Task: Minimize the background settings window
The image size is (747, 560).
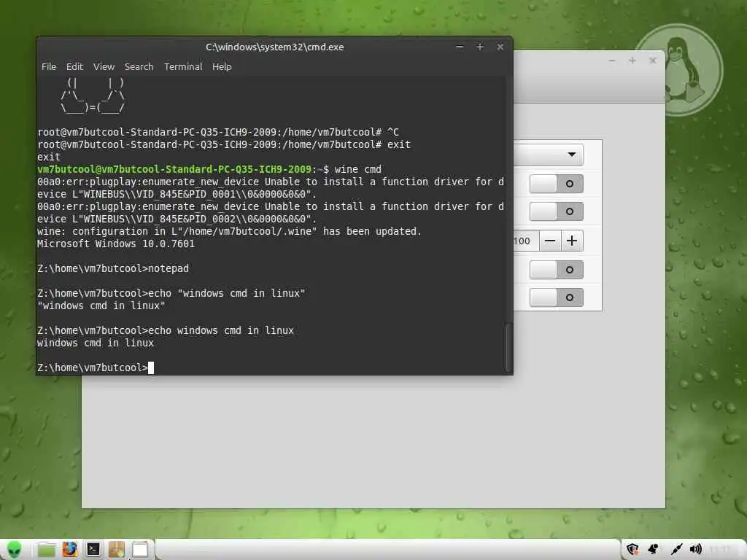Action: pos(612,61)
